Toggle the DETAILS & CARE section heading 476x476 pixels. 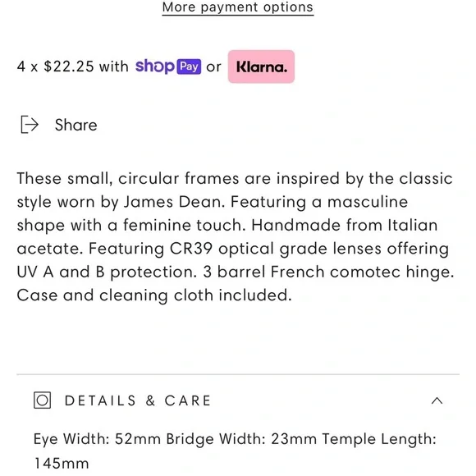point(138,400)
